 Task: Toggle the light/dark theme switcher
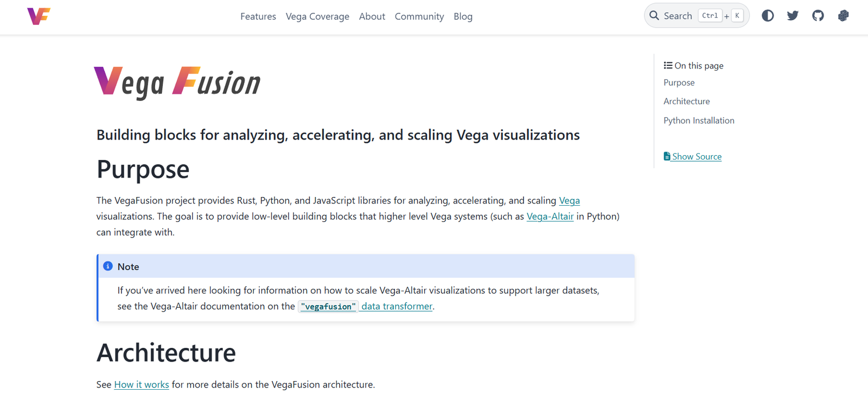tap(768, 16)
